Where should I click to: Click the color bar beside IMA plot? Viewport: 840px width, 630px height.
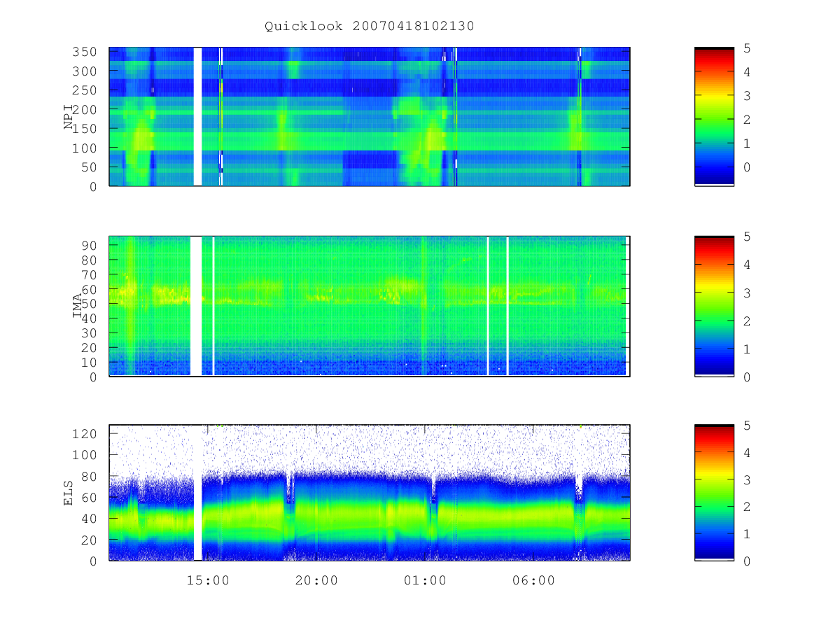714,306
